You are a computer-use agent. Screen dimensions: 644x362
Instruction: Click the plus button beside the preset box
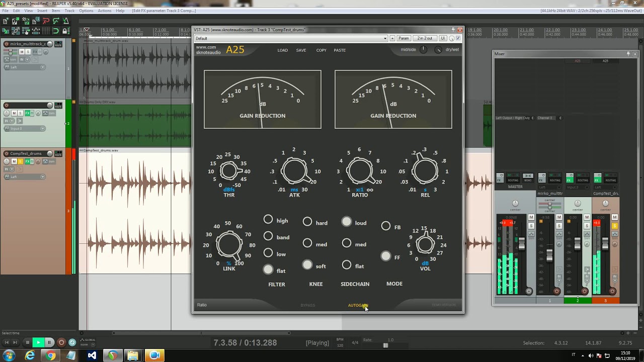(392, 38)
